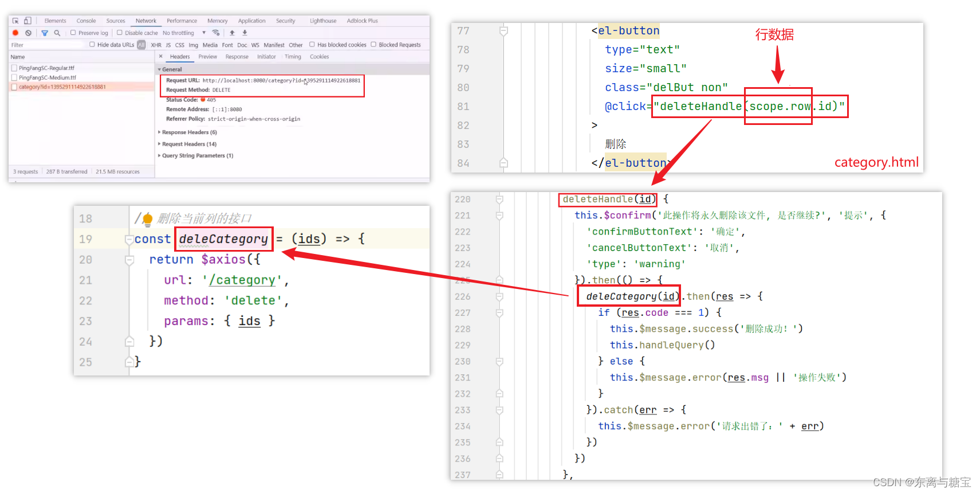Click the Name column header
980x493 pixels.
(81, 57)
